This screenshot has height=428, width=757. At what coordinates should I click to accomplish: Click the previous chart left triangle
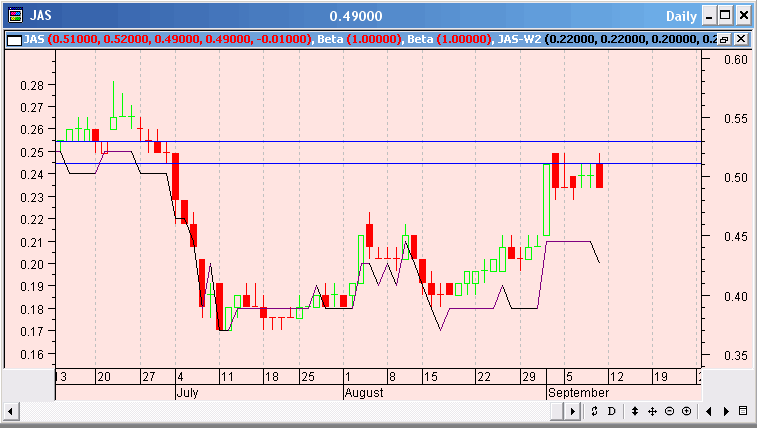coord(709,411)
